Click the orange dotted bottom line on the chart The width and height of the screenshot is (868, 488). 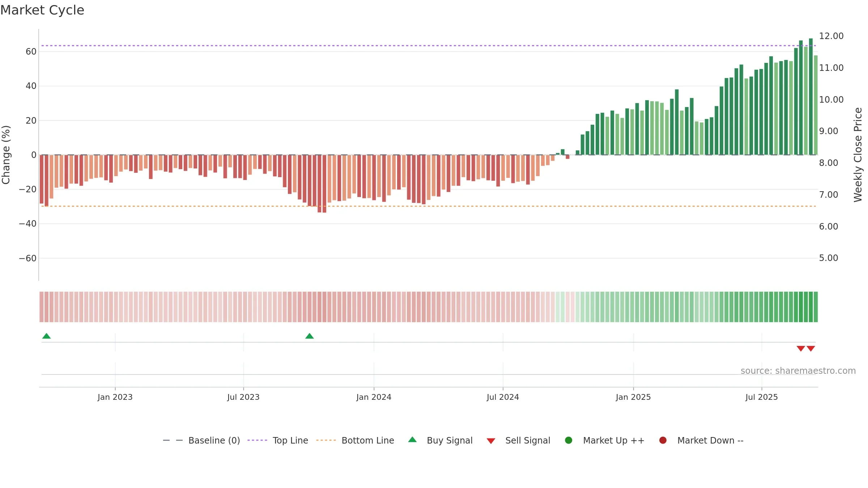(429, 206)
